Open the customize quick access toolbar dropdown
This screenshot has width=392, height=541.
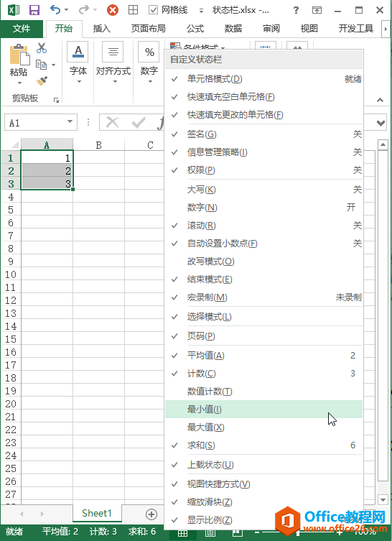point(201,10)
